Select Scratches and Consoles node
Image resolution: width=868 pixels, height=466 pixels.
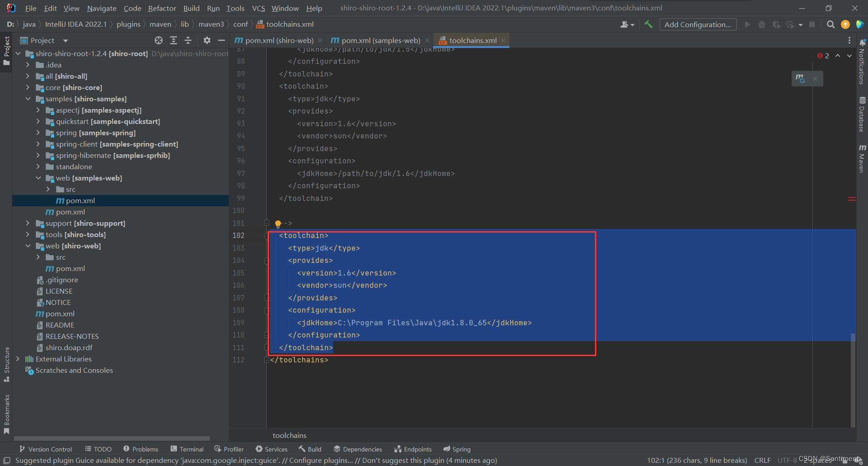74,370
